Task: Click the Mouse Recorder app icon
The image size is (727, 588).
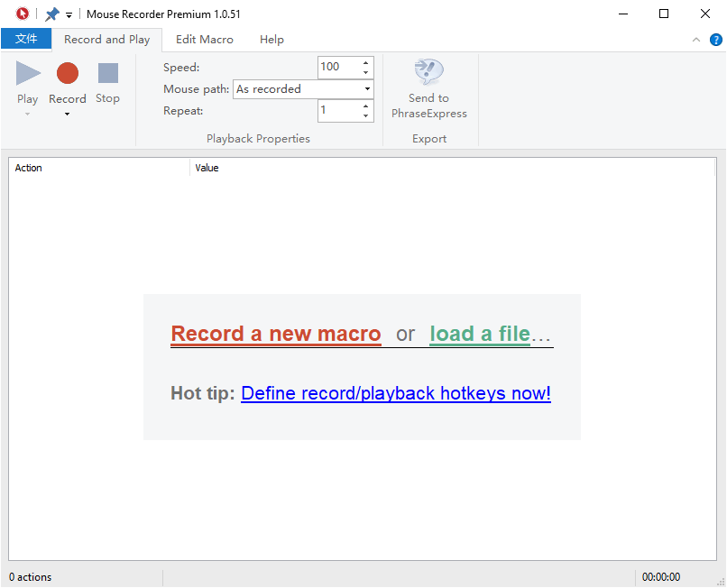Action: click(x=22, y=14)
